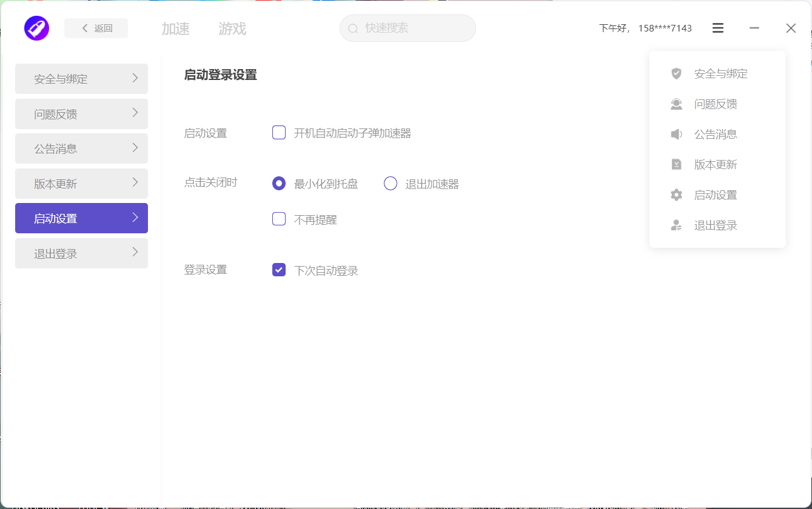This screenshot has width=812, height=509.
Task: Expand chevron on 版本更新 sidebar row
Action: (135, 182)
